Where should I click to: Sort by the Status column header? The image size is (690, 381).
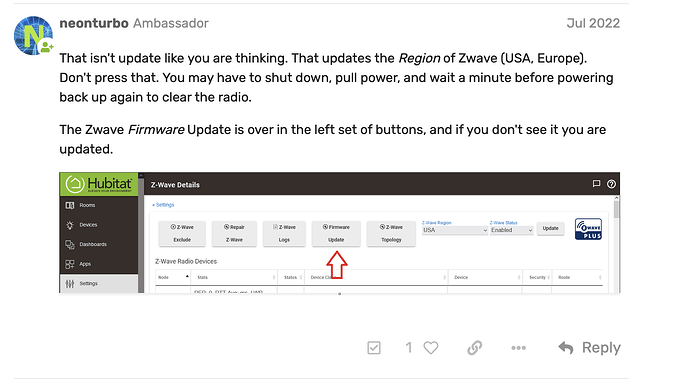pyautogui.click(x=291, y=277)
